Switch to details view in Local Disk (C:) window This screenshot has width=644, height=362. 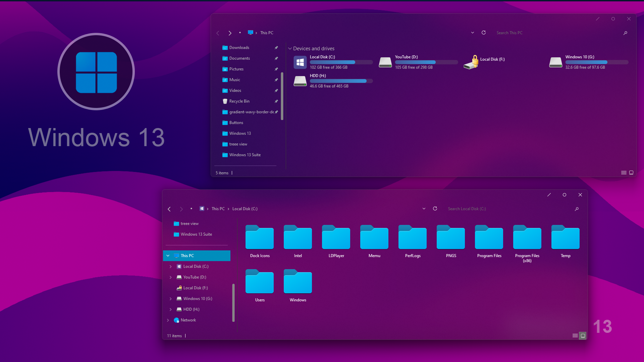click(x=575, y=336)
